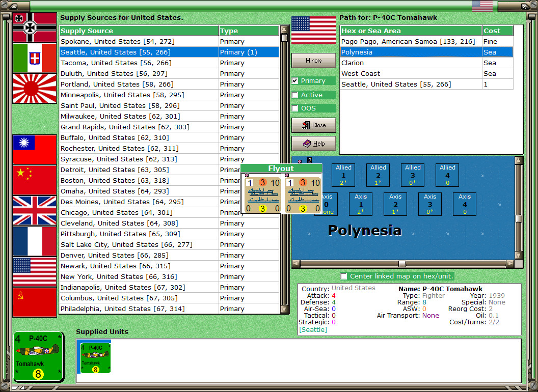This screenshot has height=392, width=538.
Task: Select the Japanese rising sun flag
Action: coord(35,89)
